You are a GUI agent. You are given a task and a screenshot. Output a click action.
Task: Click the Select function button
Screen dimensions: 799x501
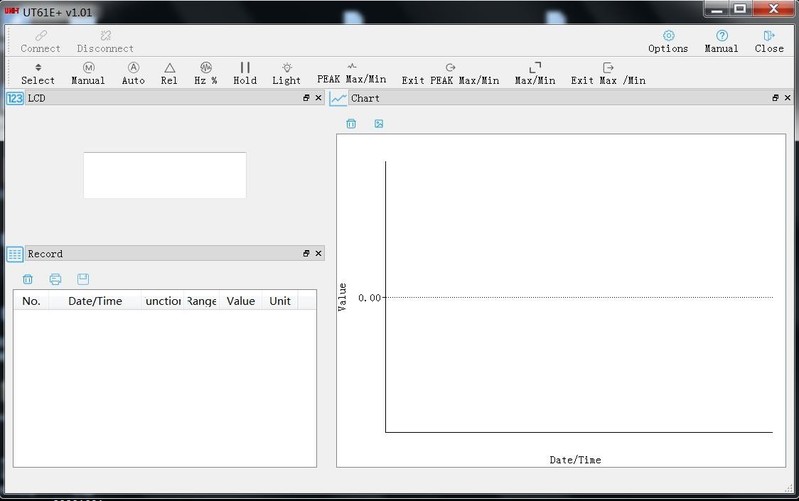(38, 68)
